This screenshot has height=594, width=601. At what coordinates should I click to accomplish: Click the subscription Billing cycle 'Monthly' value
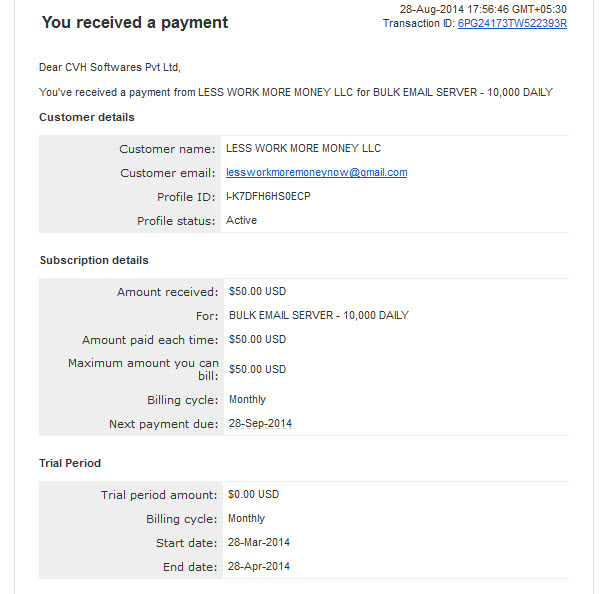click(x=247, y=399)
